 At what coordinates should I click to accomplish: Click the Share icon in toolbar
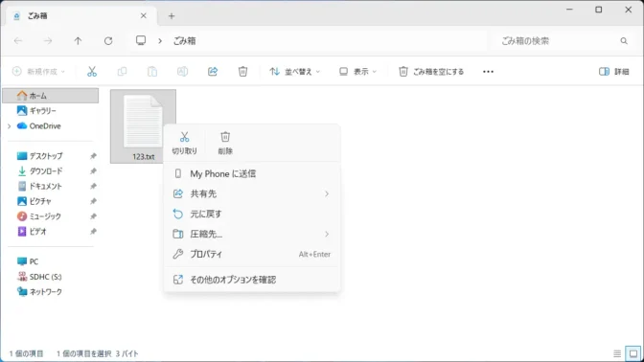pos(213,72)
